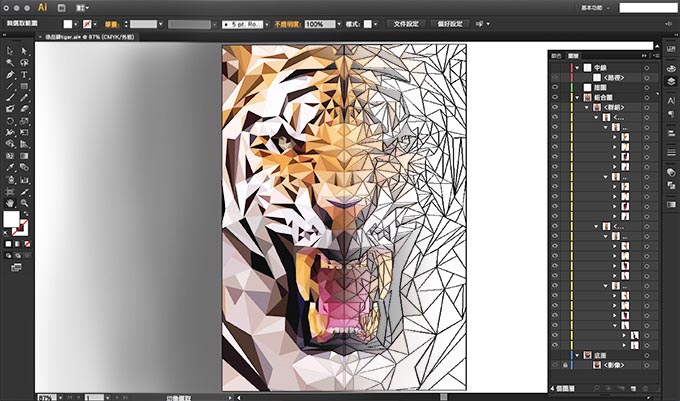Click the target circle of 組合圖 layer
Image resolution: width=680 pixels, height=401 pixels.
pyautogui.click(x=647, y=98)
